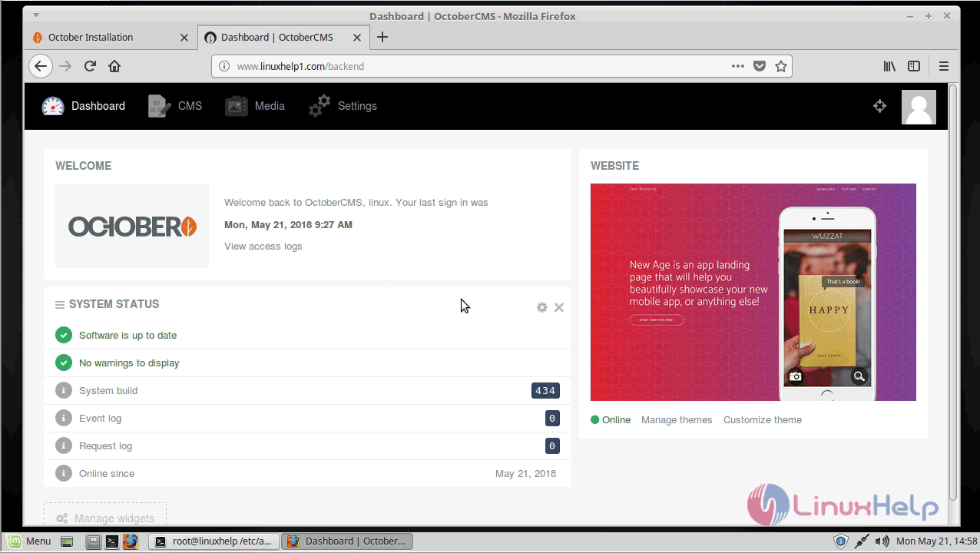The image size is (980, 553).
Task: Open the CMS section
Action: (175, 106)
